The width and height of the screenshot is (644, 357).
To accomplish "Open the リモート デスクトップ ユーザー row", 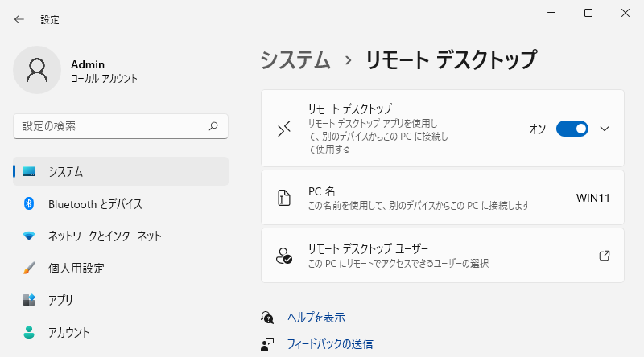I will pyautogui.click(x=443, y=256).
